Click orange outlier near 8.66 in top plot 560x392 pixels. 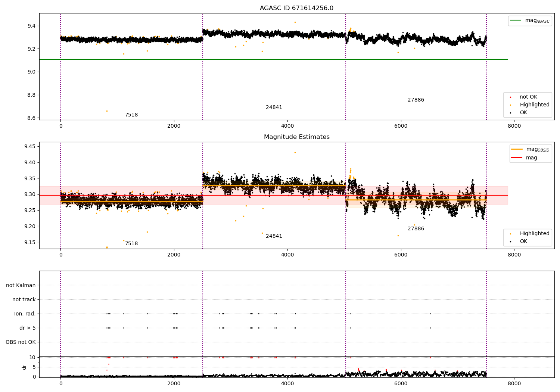[107, 111]
